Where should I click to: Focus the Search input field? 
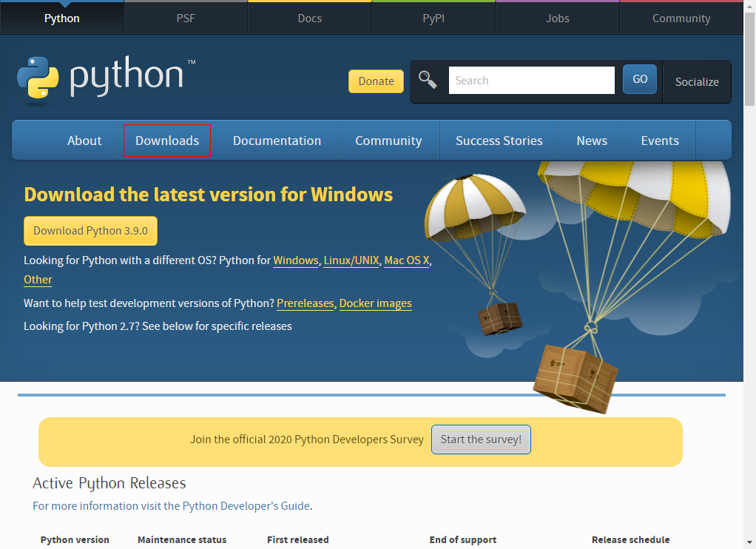tap(531, 80)
